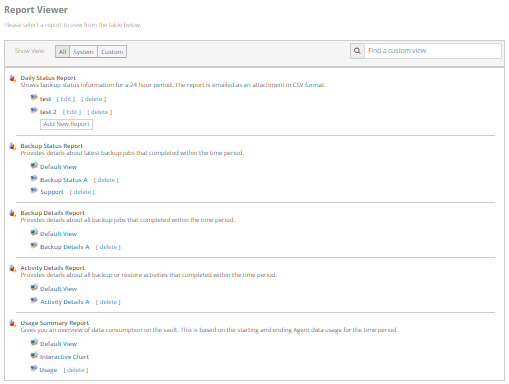The height and width of the screenshot is (384, 509).
Task: Click Backup Status Default View icon
Action: [34, 165]
